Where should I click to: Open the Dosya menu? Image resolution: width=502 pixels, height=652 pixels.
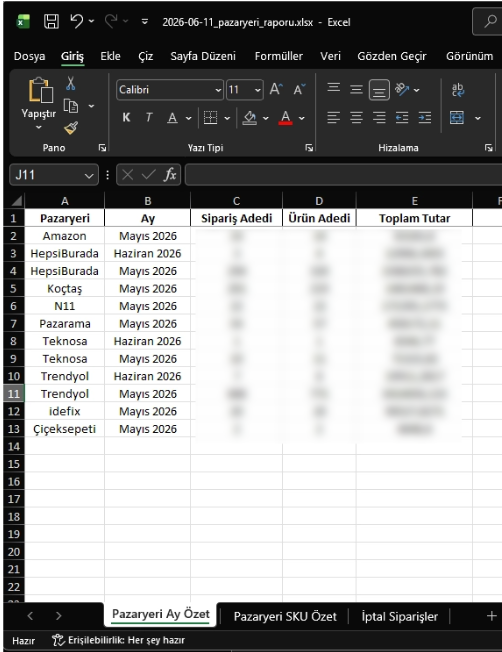(29, 56)
